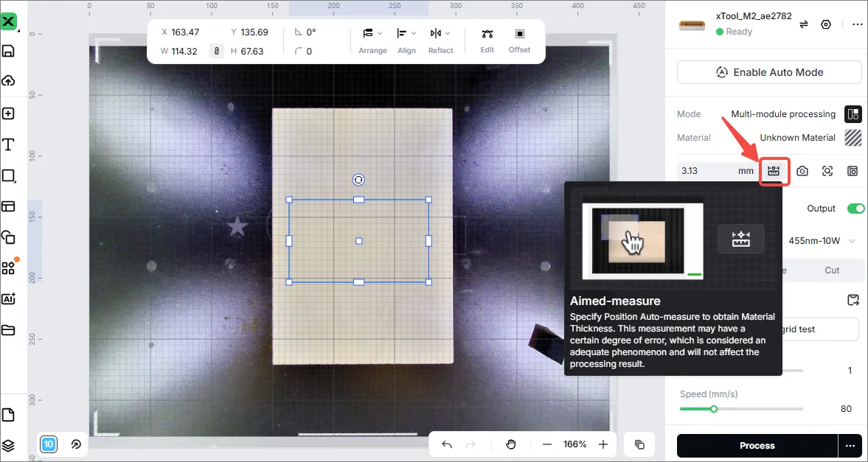This screenshot has width=868, height=462.
Task: Open device settings hexagon icon
Action: pos(826,24)
